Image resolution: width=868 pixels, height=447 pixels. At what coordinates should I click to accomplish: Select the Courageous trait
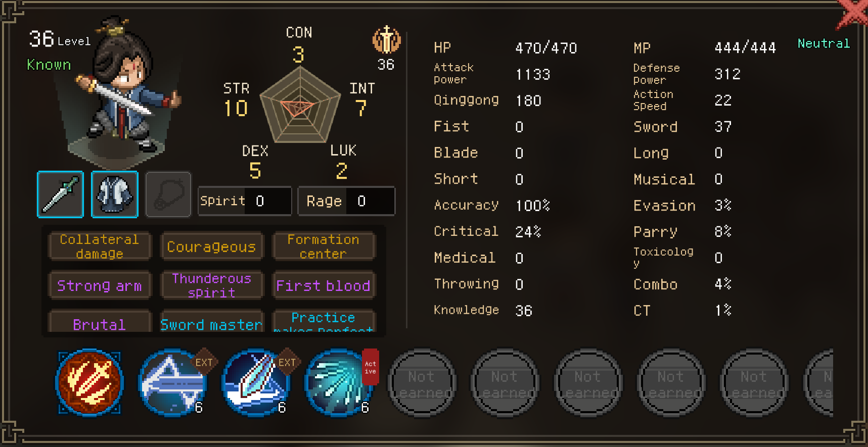pyautogui.click(x=212, y=246)
